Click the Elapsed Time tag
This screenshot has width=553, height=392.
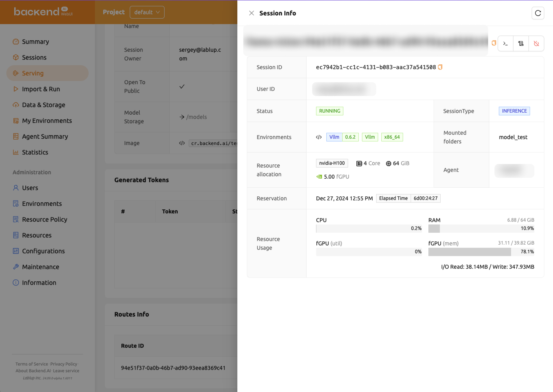[393, 198]
